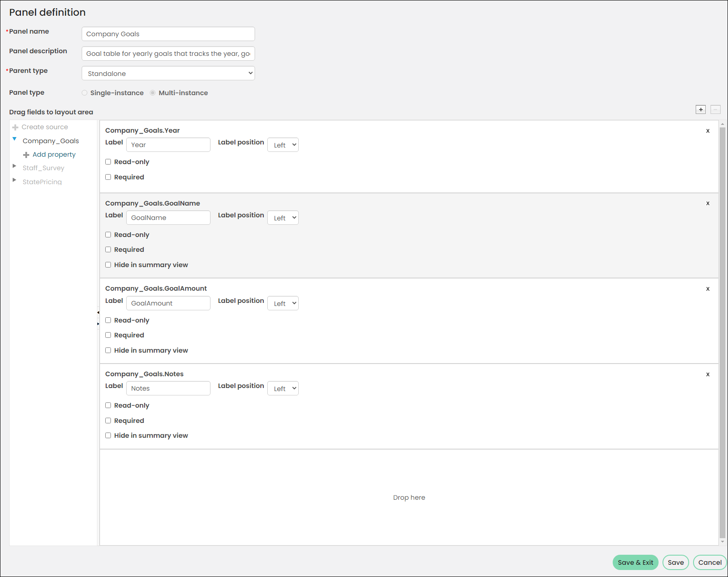
Task: Click the Create source plus icon
Action: tap(15, 127)
